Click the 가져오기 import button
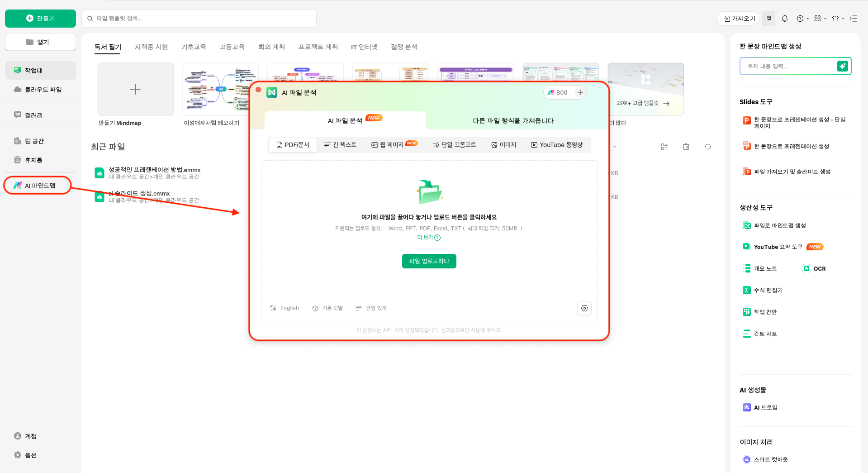The image size is (868, 473). click(738, 18)
